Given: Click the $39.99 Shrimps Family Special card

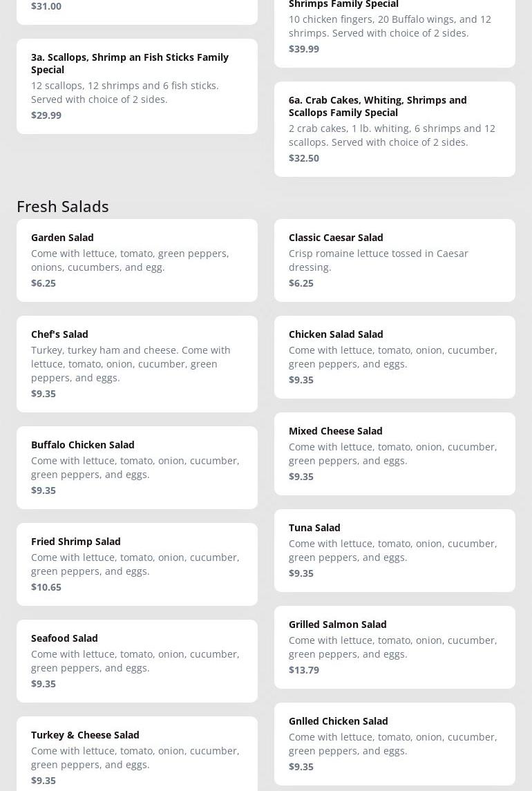Looking at the screenshot, I should [395, 31].
